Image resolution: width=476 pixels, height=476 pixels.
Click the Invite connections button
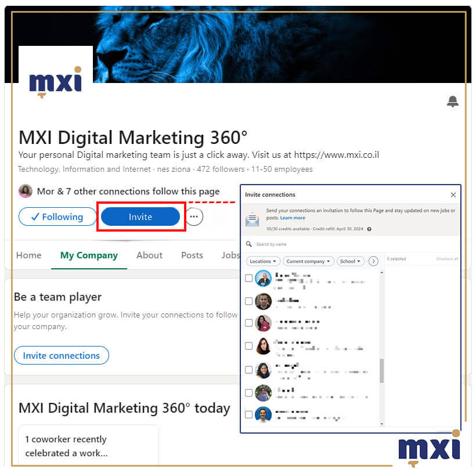coord(62,355)
